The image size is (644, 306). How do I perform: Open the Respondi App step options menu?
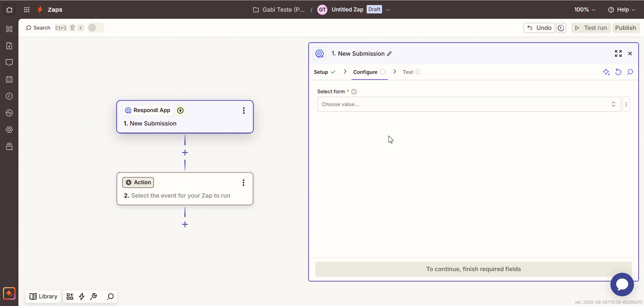(x=244, y=111)
